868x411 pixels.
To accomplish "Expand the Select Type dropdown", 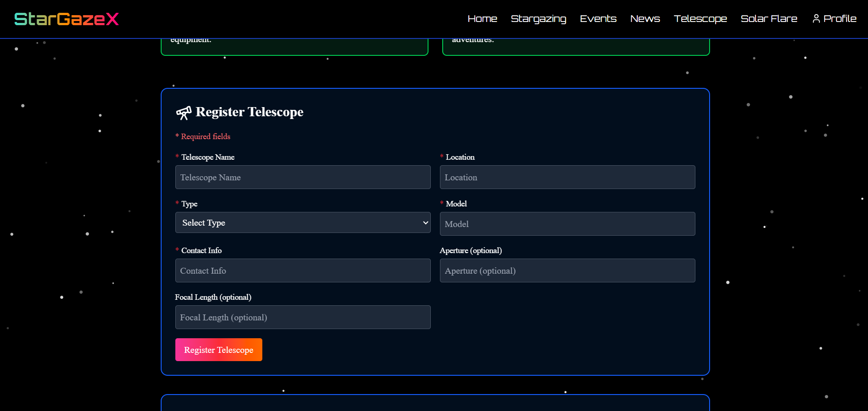I will tap(303, 222).
